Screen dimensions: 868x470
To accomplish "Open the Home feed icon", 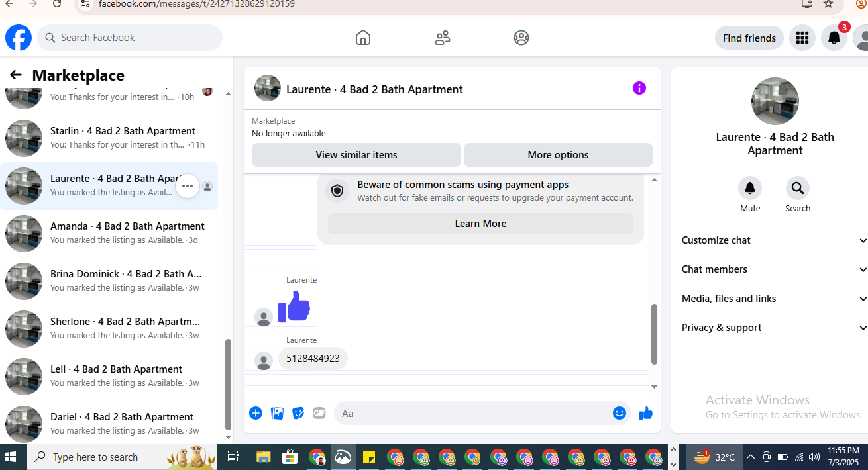I will (363, 38).
